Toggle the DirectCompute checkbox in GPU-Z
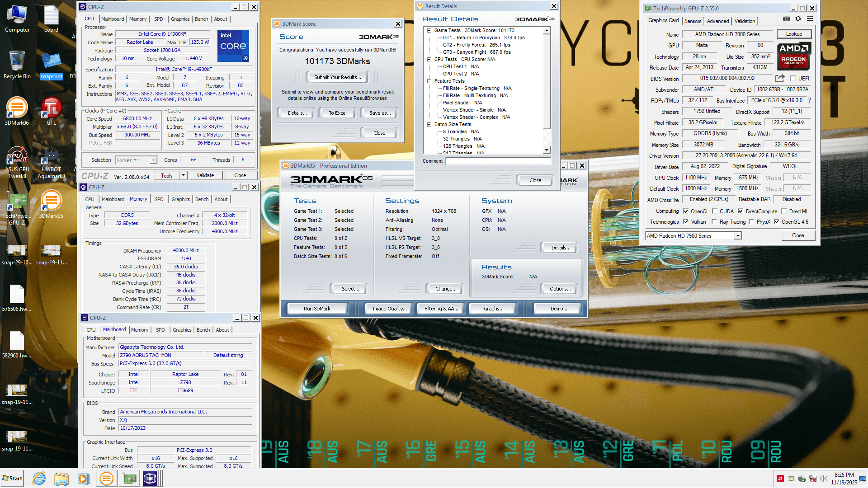Screen dimensions: 868x488 pos(741,211)
